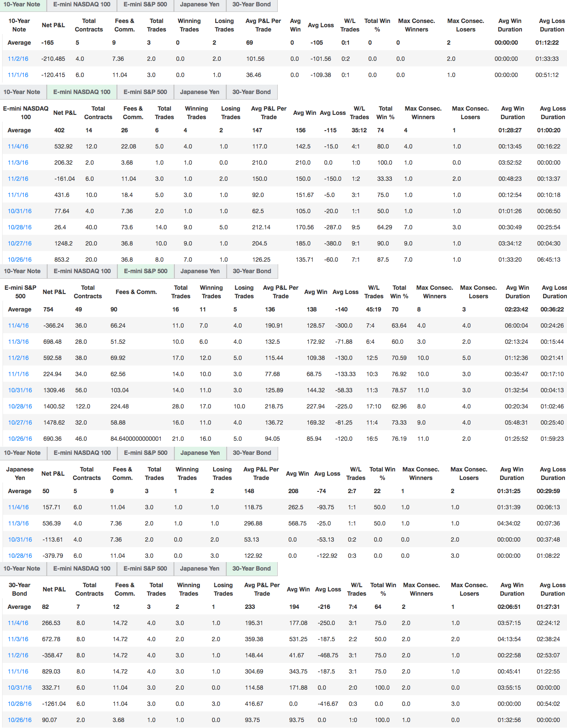The image size is (567, 728).
Task: Click the 06:00:04 avg win duration value
Action: coord(516,325)
